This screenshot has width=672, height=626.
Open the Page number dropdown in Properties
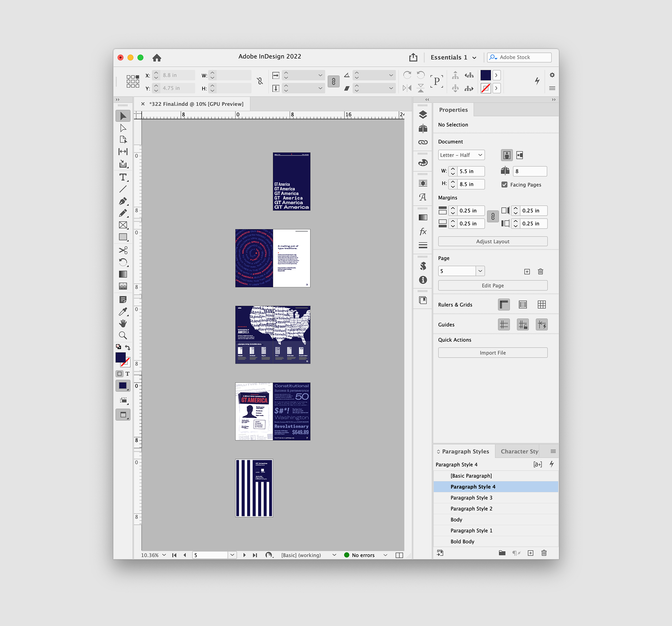click(x=480, y=271)
